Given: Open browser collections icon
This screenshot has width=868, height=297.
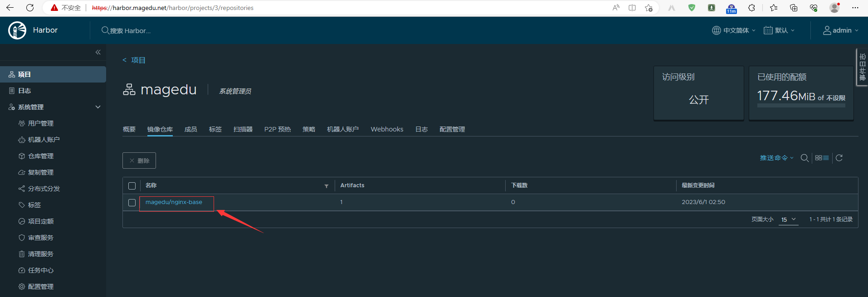Looking at the screenshot, I should pos(794,8).
